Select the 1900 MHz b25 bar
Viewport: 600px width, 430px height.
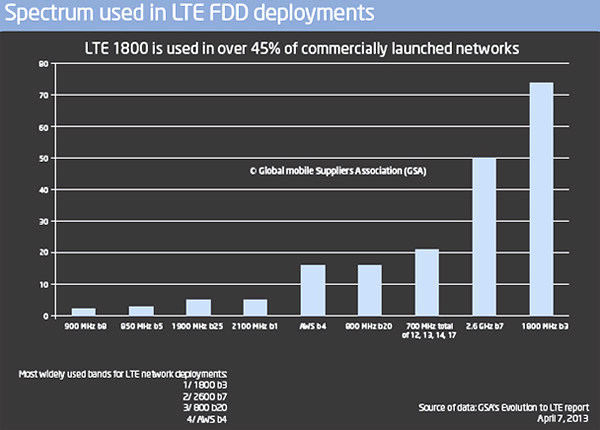198,308
